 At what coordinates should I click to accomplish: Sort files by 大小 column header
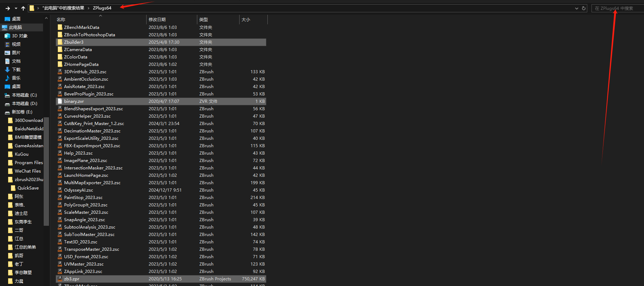[x=246, y=20]
